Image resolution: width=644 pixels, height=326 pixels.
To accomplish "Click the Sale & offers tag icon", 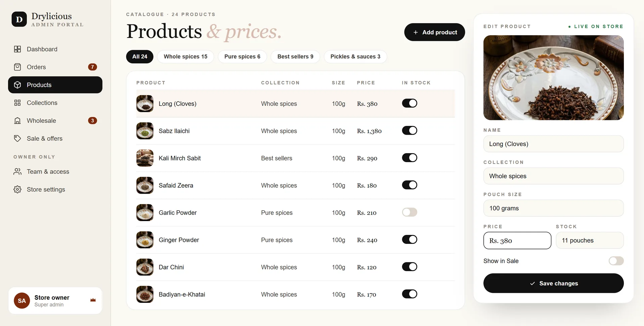I will 17,138.
